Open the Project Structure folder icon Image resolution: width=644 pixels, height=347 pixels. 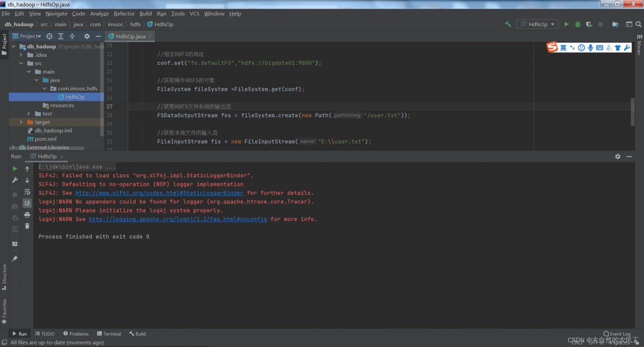click(x=615, y=24)
